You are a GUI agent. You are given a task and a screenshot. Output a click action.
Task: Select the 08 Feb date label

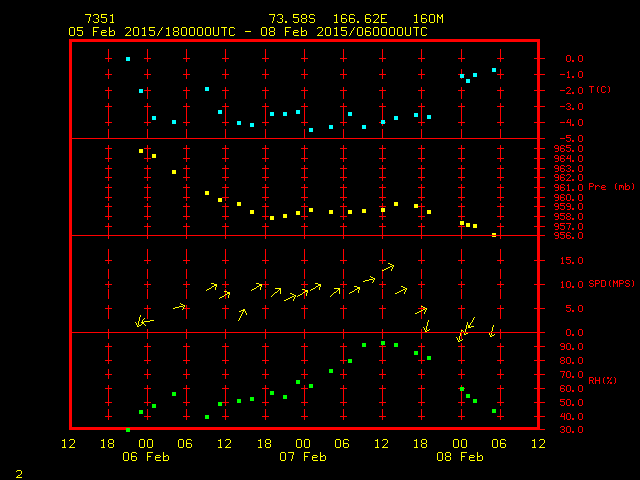pyautogui.click(x=459, y=456)
